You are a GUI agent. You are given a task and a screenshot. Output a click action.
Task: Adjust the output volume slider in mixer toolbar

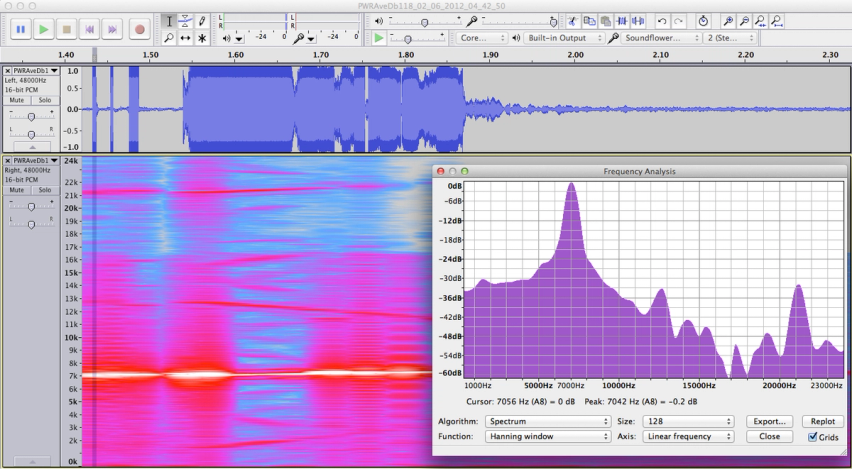coord(424,22)
